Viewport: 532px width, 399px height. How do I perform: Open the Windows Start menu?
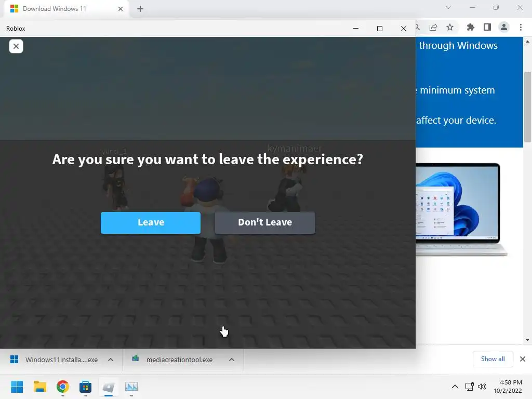(x=17, y=387)
